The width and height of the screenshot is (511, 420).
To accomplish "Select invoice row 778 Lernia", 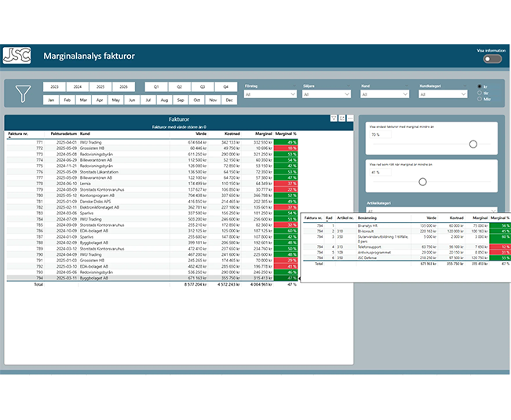I will click(152, 184).
